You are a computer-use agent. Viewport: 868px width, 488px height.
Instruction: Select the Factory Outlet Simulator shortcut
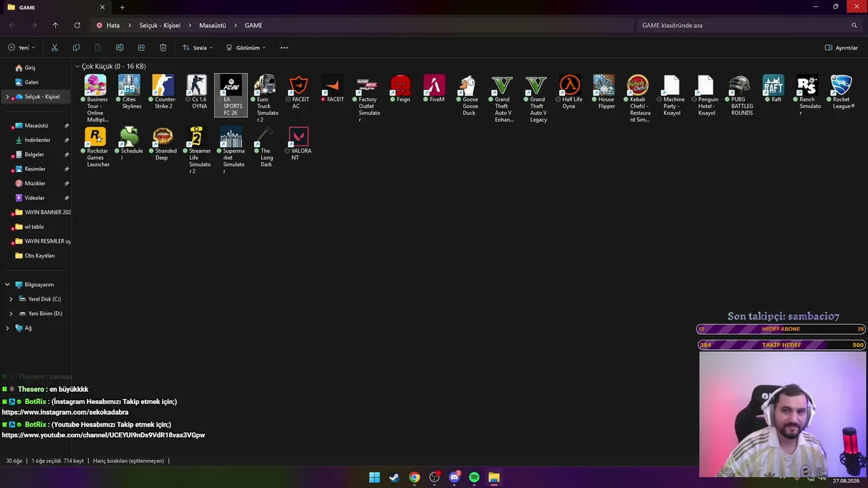(x=367, y=98)
